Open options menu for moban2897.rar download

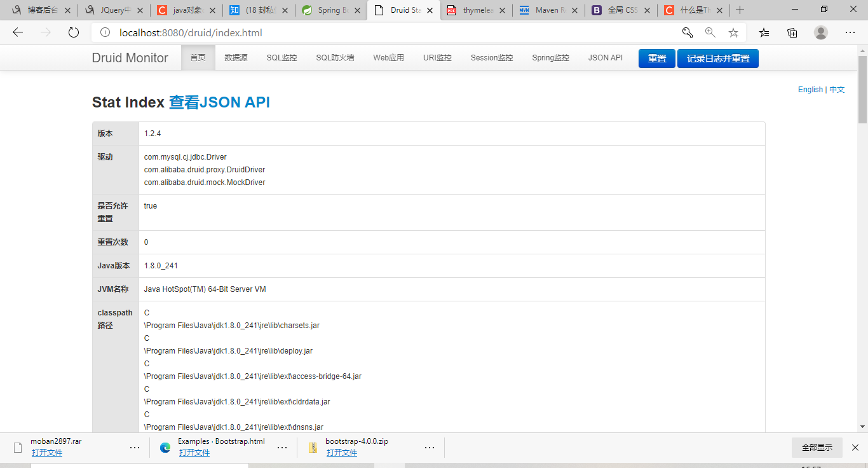coord(135,448)
